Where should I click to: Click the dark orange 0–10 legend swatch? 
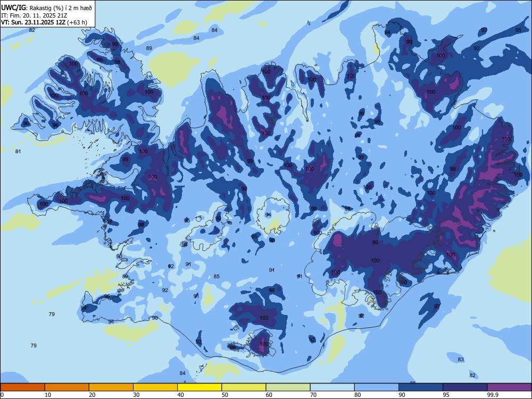pyautogui.click(x=22, y=387)
